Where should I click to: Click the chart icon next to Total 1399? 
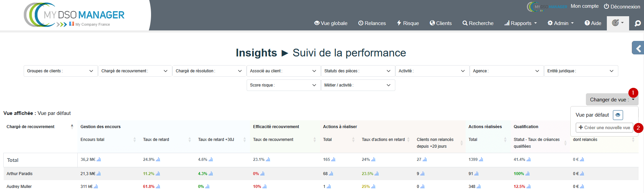point(481,160)
